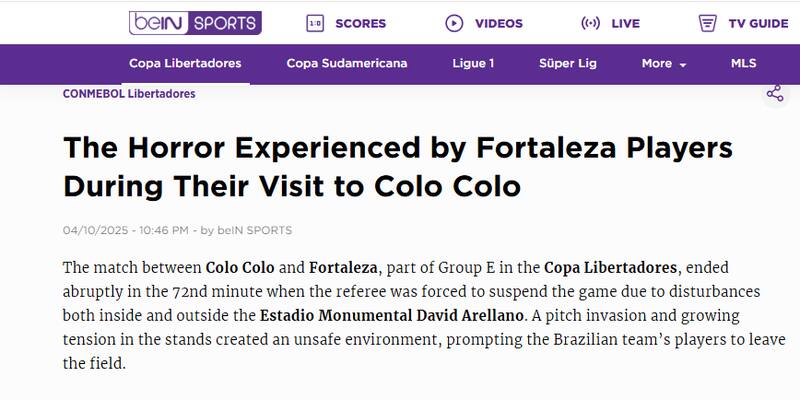
Task: Expand the More dropdown menu
Action: 664,63
